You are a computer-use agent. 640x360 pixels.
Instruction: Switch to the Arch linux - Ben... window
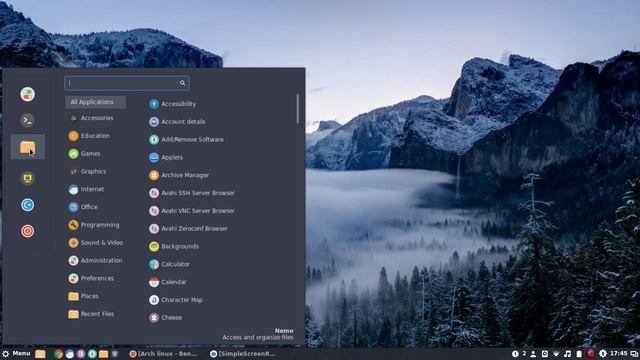(x=163, y=354)
